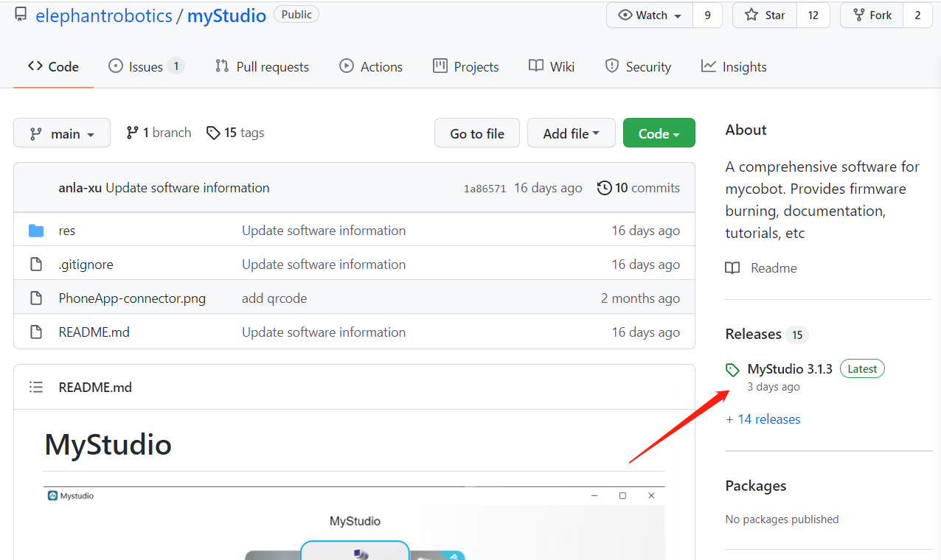Open the Issues tab
The image size is (941, 560).
point(146,67)
